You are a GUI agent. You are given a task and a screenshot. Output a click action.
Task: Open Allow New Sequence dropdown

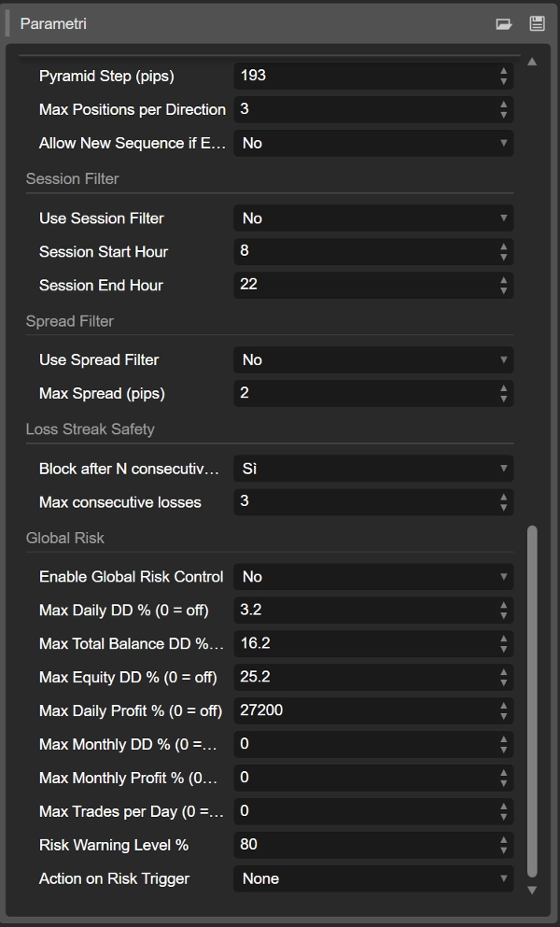coord(372,144)
